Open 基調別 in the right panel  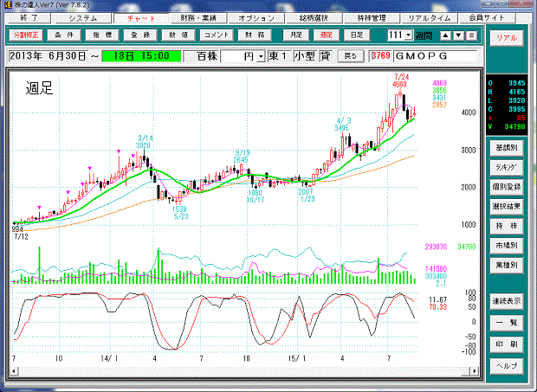507,148
